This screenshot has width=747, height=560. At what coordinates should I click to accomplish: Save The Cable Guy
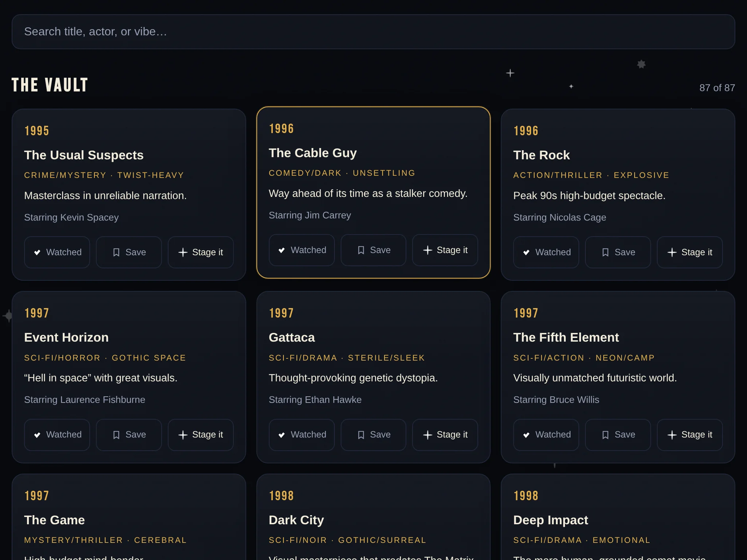coord(373,250)
